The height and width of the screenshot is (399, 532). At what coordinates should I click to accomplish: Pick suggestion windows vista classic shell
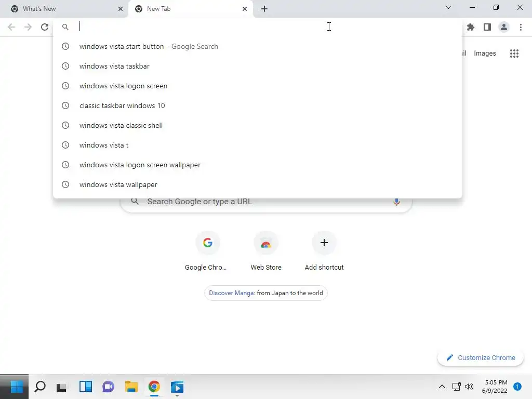(258, 125)
